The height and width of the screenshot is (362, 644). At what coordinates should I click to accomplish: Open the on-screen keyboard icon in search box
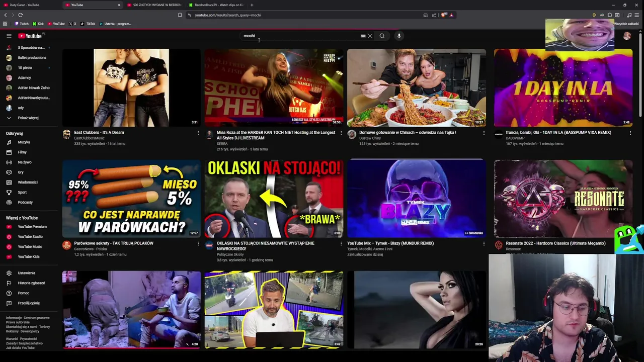(363, 36)
